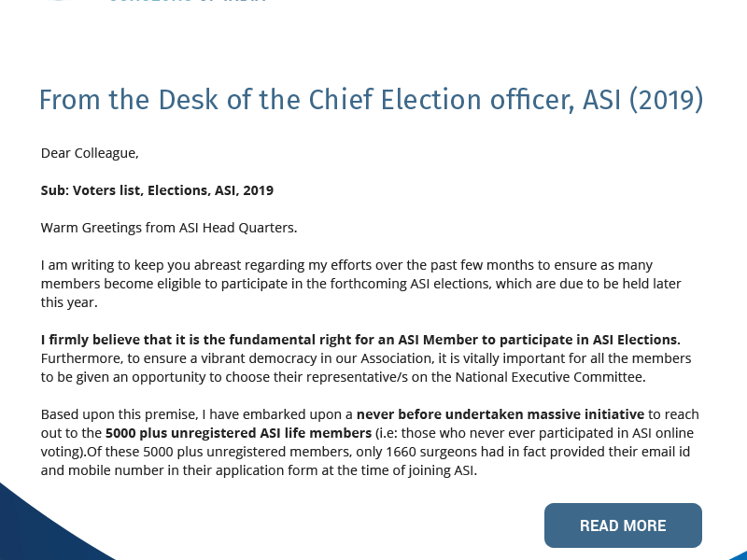Click the 'Warm Greetings from ASI Head Quarters' line
The width and height of the screenshot is (747, 560).
pyautogui.click(x=168, y=228)
